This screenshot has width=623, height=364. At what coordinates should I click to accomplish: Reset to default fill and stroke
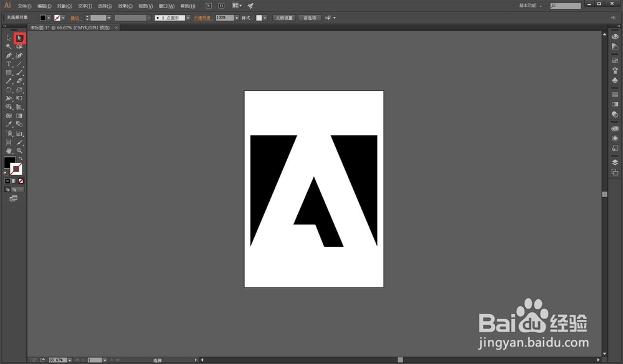pos(6,173)
